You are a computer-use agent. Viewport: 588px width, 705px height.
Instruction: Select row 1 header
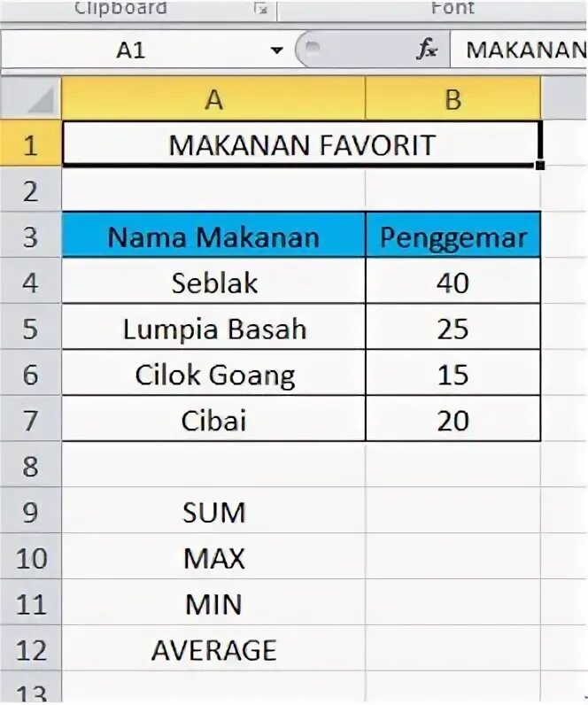point(31,144)
